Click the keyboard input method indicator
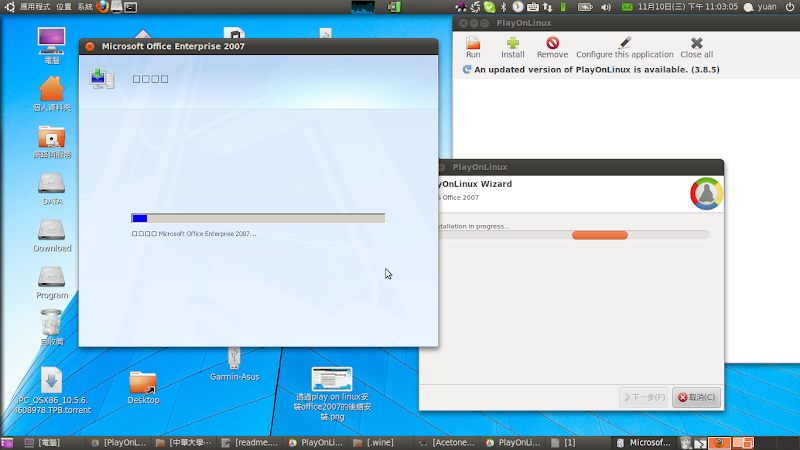Viewport: 800px width, 450px height. [x=532, y=7]
